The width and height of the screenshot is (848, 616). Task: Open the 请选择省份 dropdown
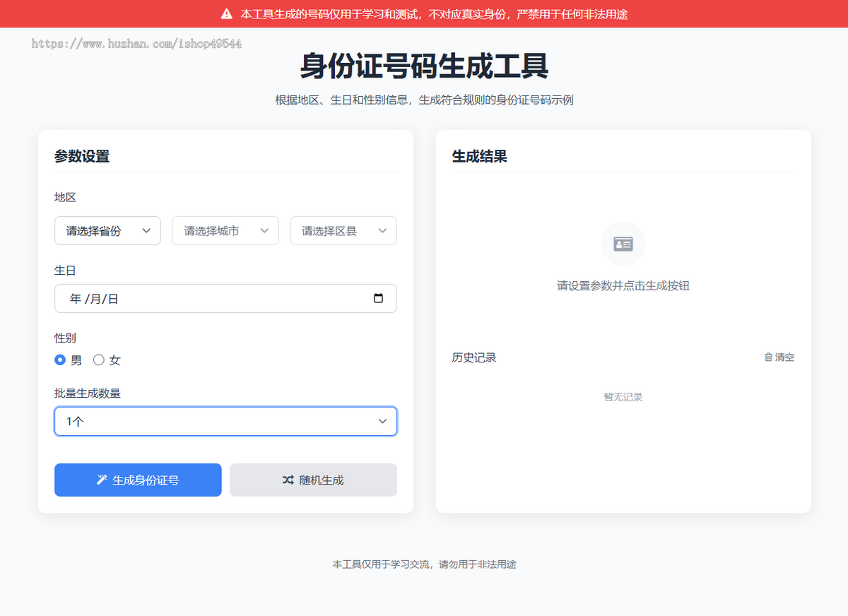click(107, 230)
